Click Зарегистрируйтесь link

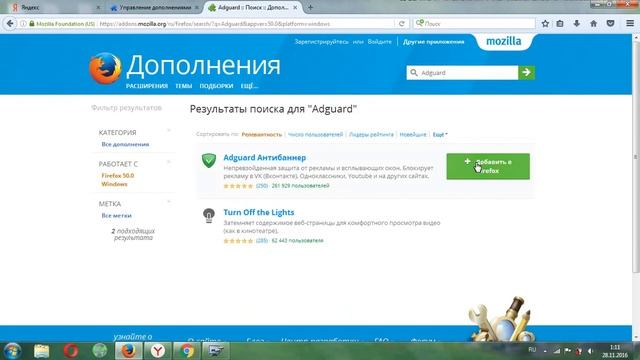(322, 42)
